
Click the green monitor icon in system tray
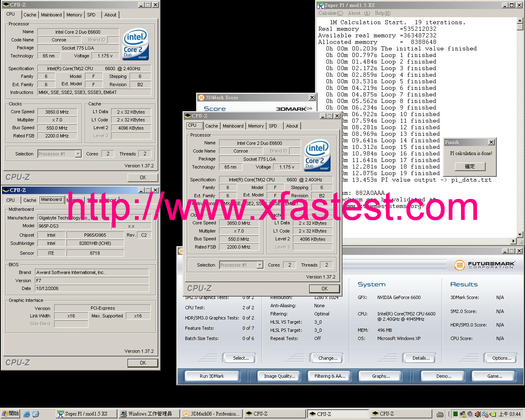455,414
